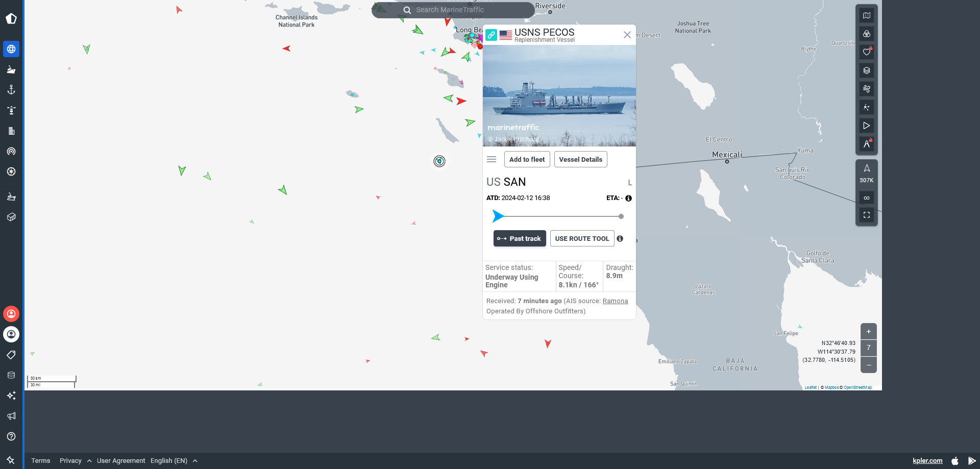Open the price tag plans icon
The width and height of the screenshot is (980, 469).
click(x=11, y=355)
